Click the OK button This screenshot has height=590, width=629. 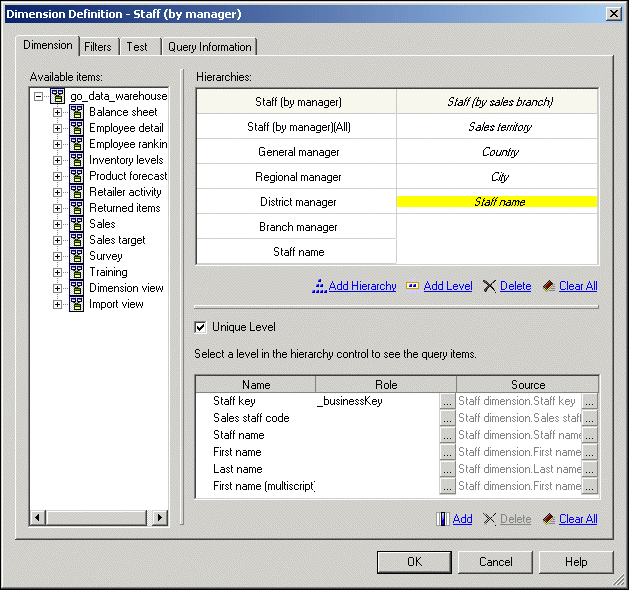[414, 562]
